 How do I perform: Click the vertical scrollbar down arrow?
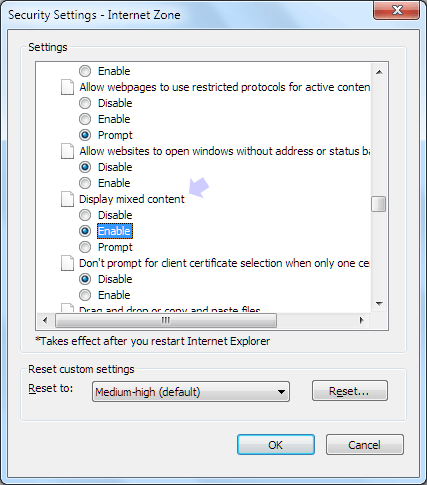[379, 303]
